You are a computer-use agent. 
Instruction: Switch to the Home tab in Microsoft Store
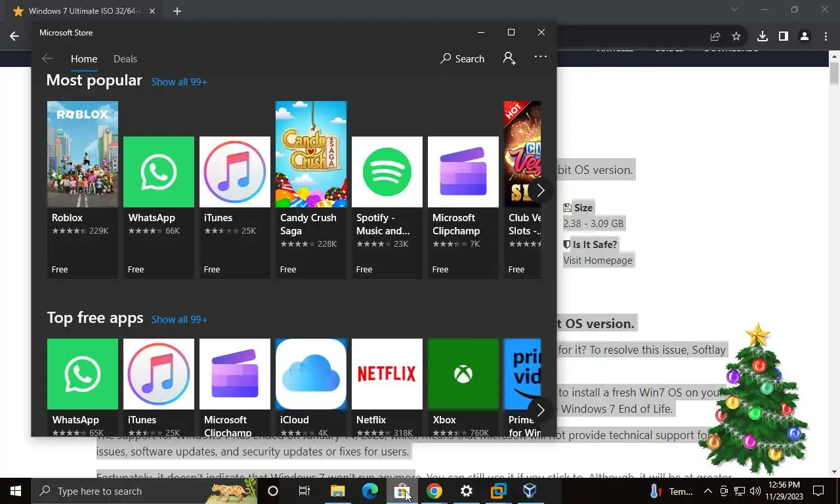coord(84,59)
